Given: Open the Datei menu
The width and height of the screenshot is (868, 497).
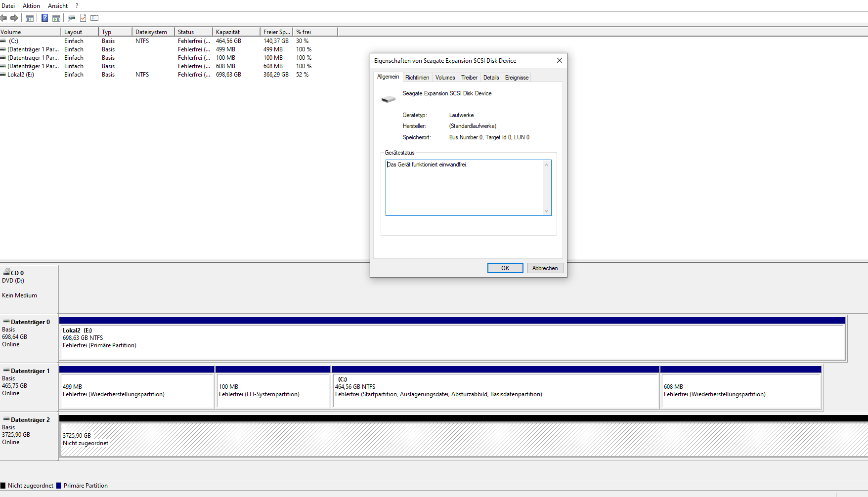Looking at the screenshot, I should pos(8,6).
